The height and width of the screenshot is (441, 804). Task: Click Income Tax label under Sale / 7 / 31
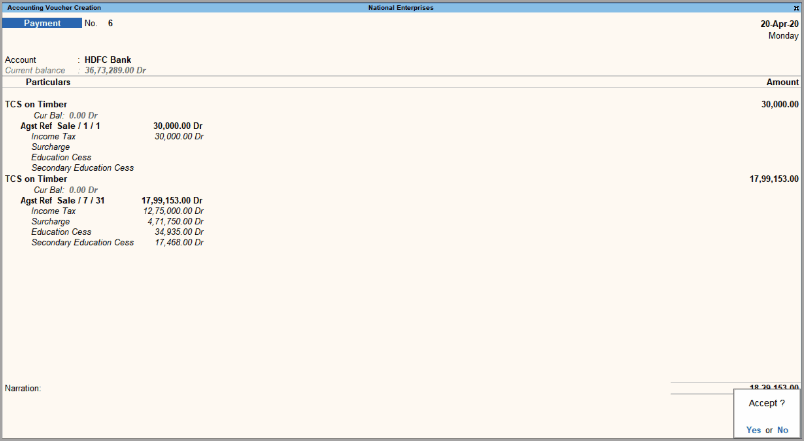53,211
